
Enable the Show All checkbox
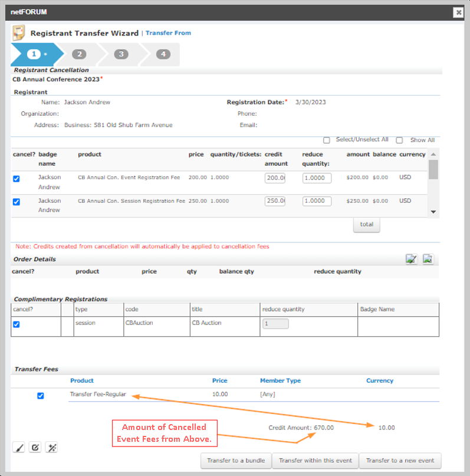pos(399,140)
